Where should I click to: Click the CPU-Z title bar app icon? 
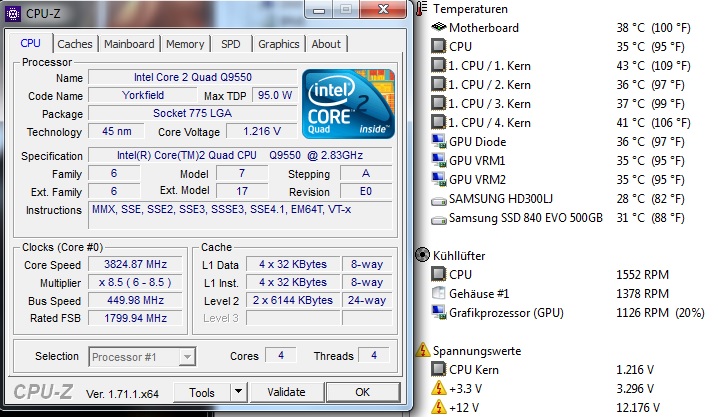12,14
